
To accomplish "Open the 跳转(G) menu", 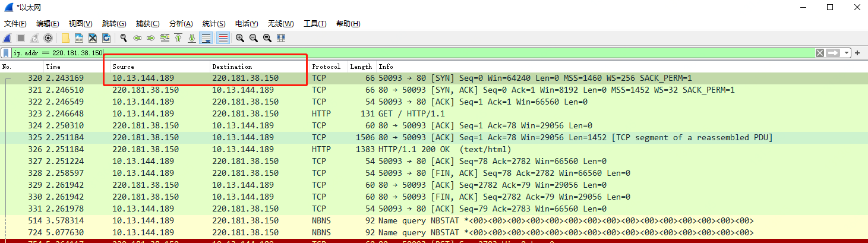I will pyautogui.click(x=114, y=24).
